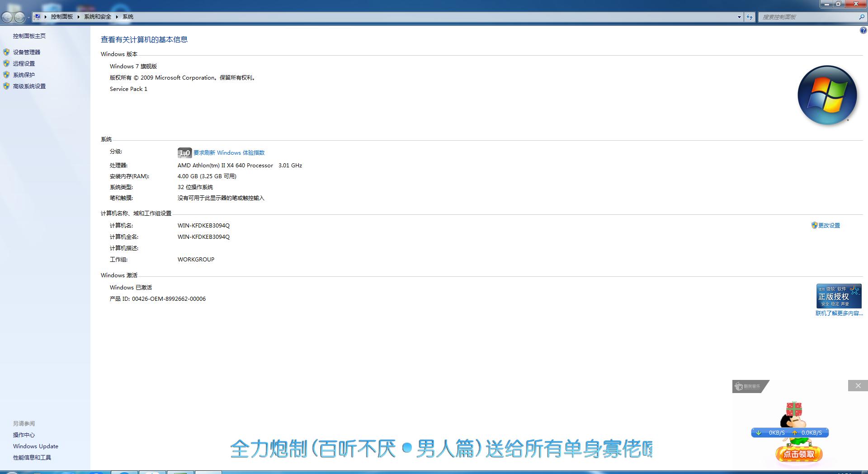Select 控制面板 in the address breadcrumb

click(x=62, y=17)
